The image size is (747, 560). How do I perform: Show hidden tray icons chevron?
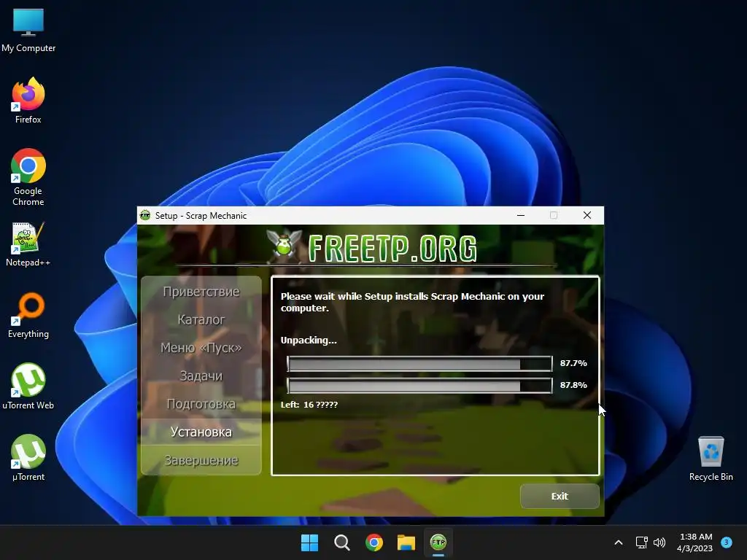point(619,542)
